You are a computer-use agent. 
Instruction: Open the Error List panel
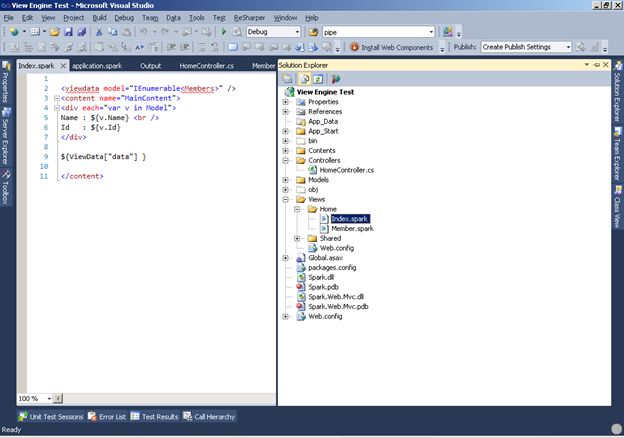(107, 417)
